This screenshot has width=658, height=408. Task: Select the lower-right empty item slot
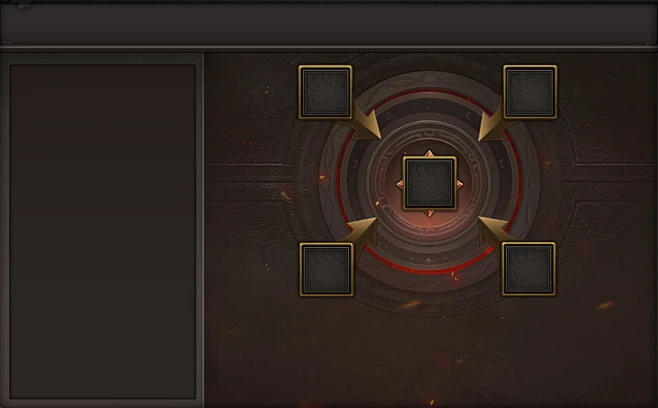coord(529,269)
